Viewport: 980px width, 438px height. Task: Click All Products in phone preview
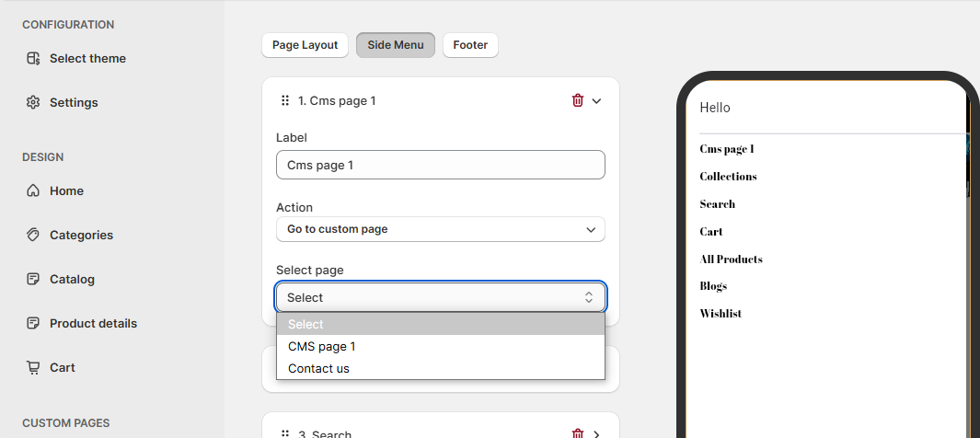[732, 259]
